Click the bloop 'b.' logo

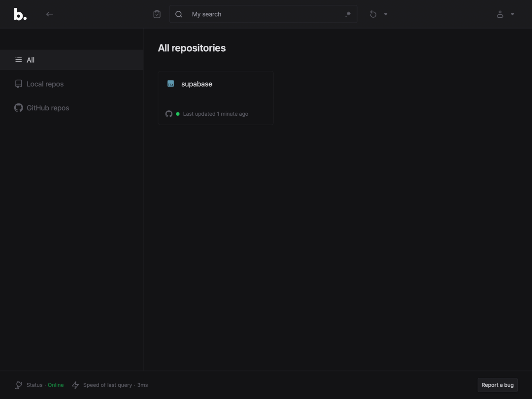tap(20, 14)
